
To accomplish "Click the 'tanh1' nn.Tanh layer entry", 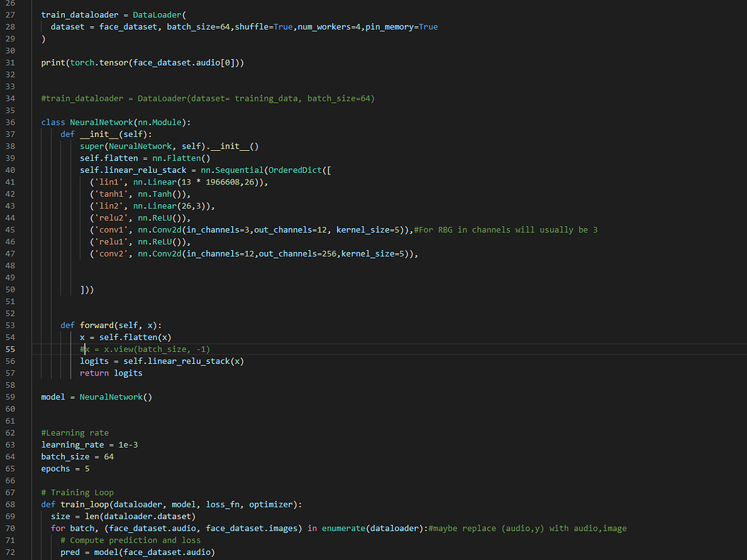I will (139, 194).
